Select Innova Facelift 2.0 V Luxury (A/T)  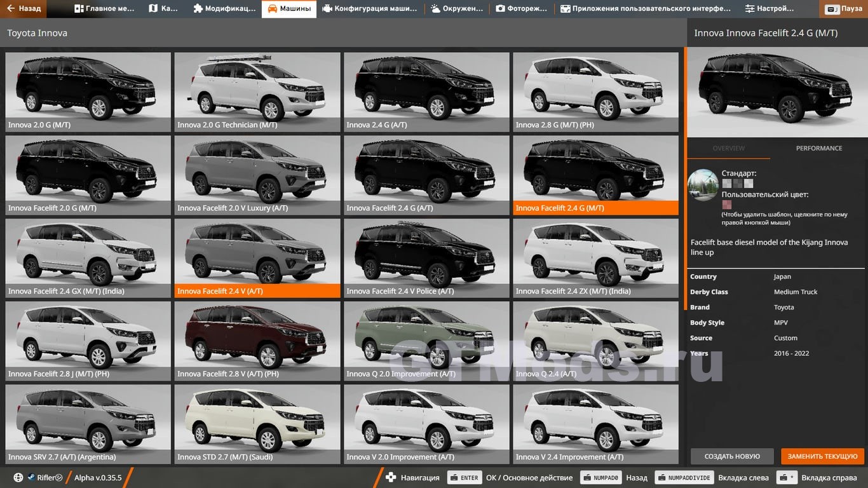257,175
